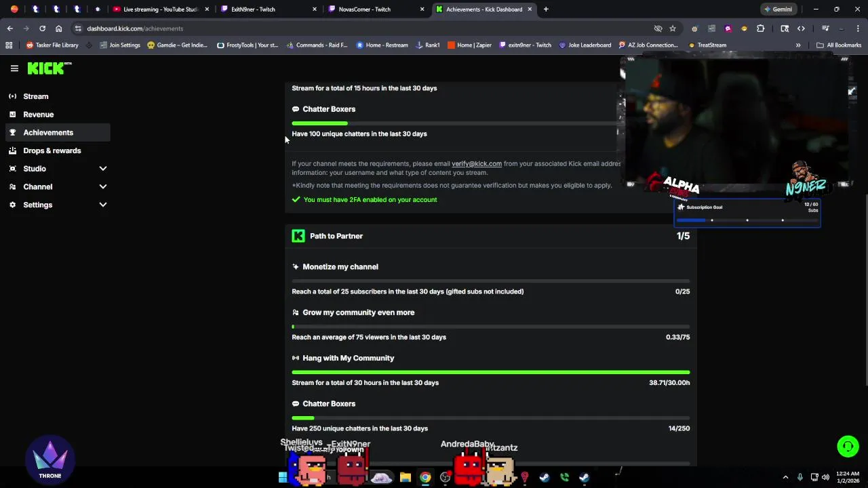Click the Path to Partner heading
Image resolution: width=868 pixels, height=488 pixels.
tap(336, 236)
